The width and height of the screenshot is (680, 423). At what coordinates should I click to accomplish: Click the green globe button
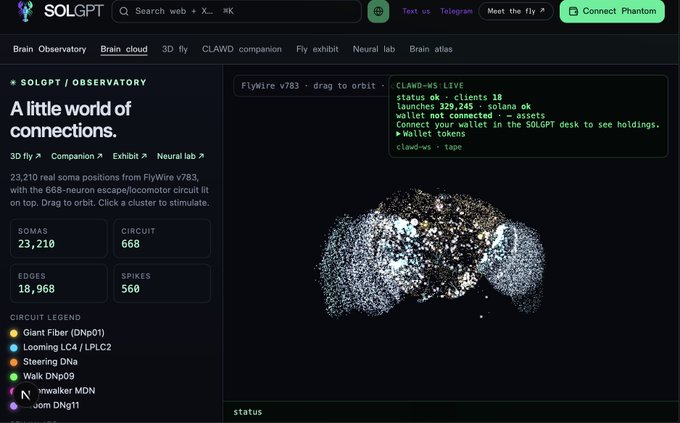point(378,11)
